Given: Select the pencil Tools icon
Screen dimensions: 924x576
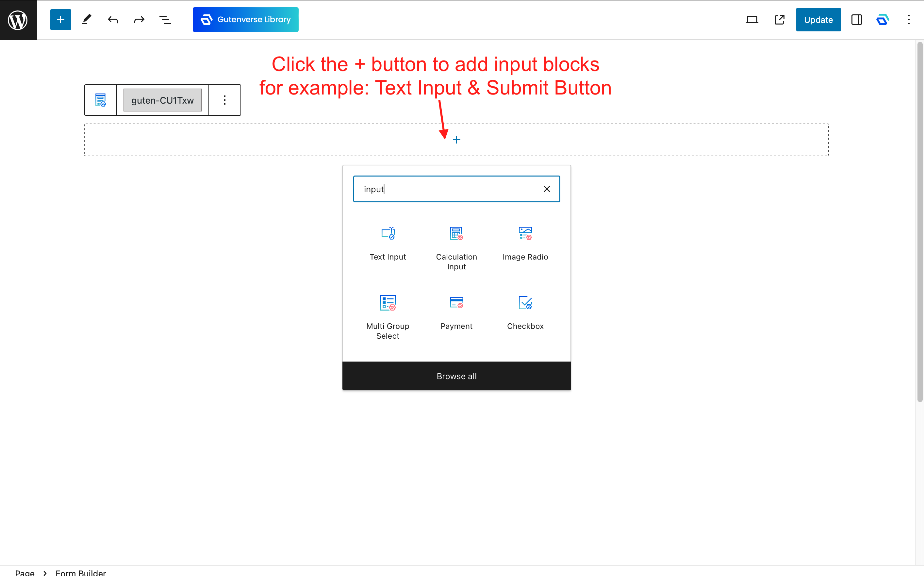Looking at the screenshot, I should (x=87, y=19).
